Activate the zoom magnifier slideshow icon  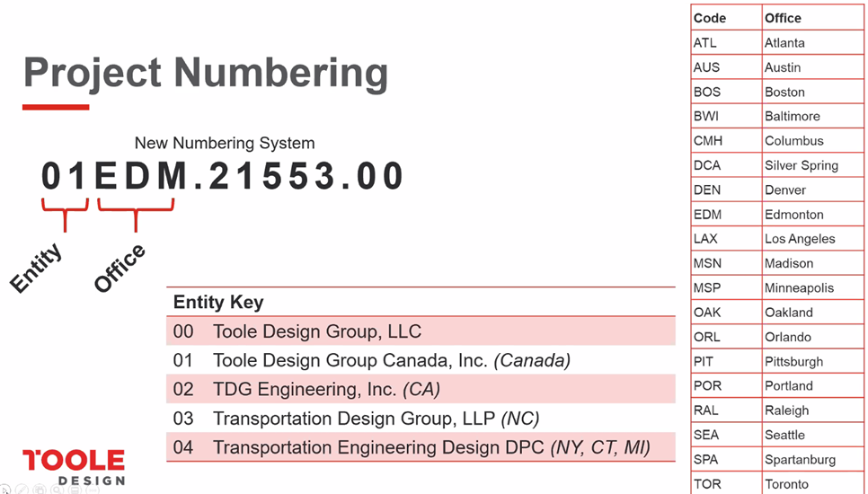[57, 490]
